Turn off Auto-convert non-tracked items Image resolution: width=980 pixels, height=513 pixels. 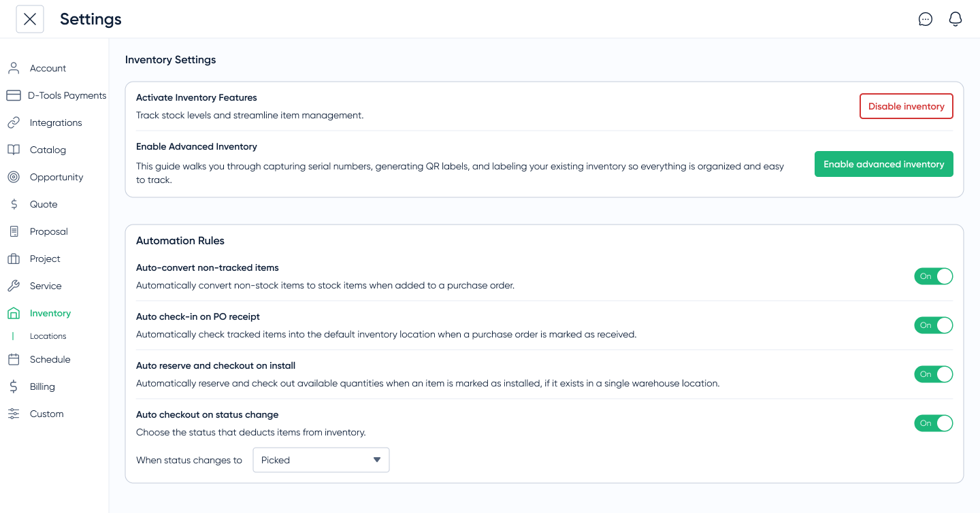point(933,276)
